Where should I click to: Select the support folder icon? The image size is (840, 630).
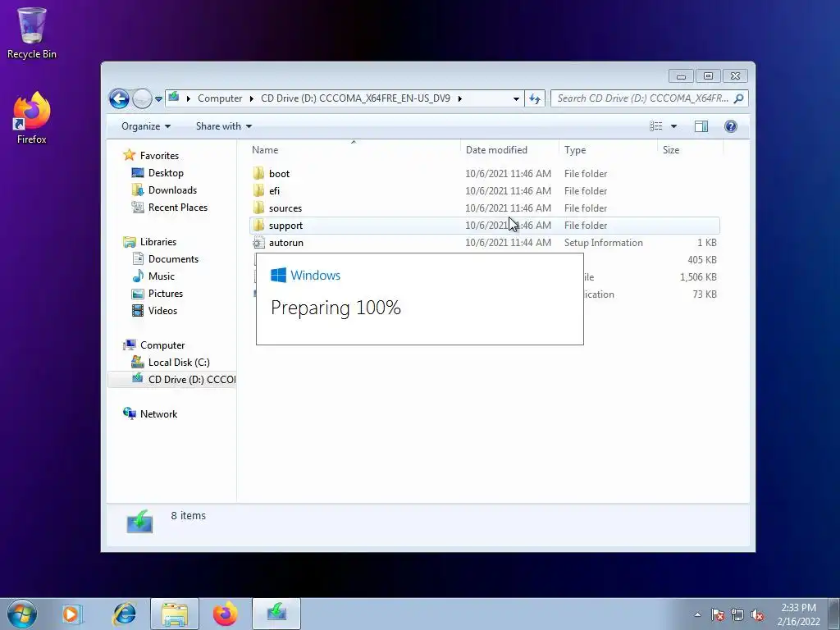click(258, 225)
